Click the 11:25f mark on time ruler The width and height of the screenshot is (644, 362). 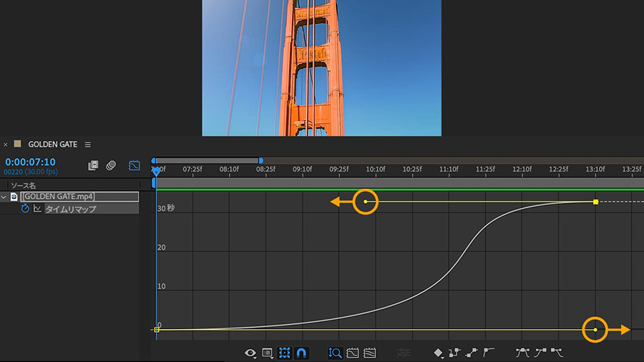[485, 169]
